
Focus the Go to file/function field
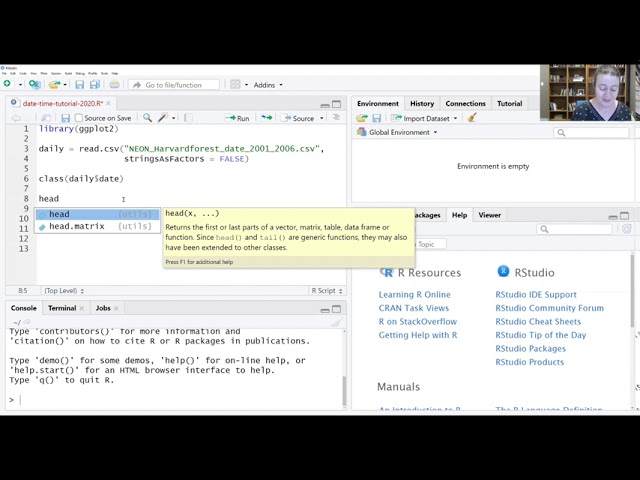173,85
